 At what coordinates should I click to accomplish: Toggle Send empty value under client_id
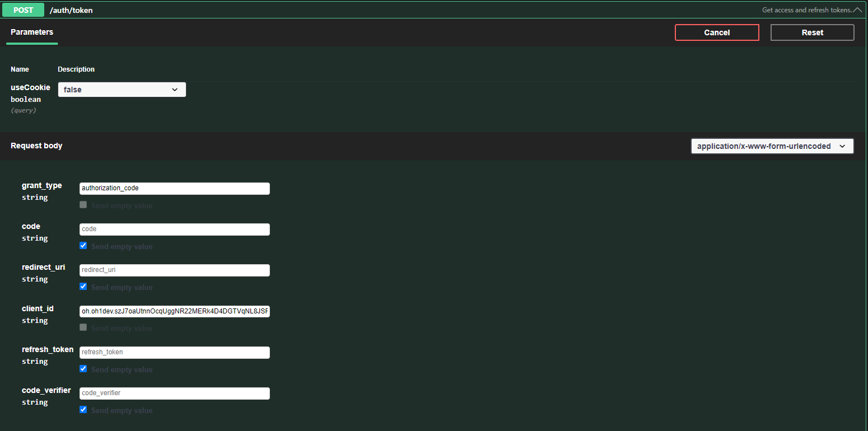83,327
